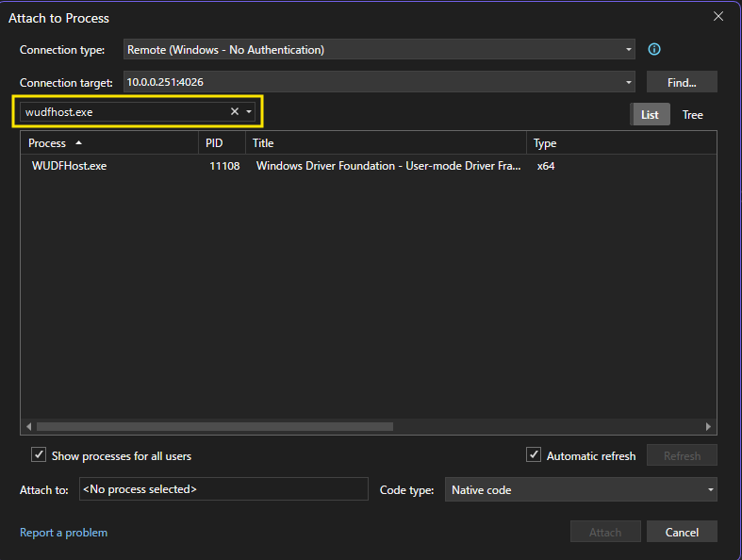Expand the Code type dropdown
Image resolution: width=742 pixels, height=560 pixels.
[x=710, y=490]
